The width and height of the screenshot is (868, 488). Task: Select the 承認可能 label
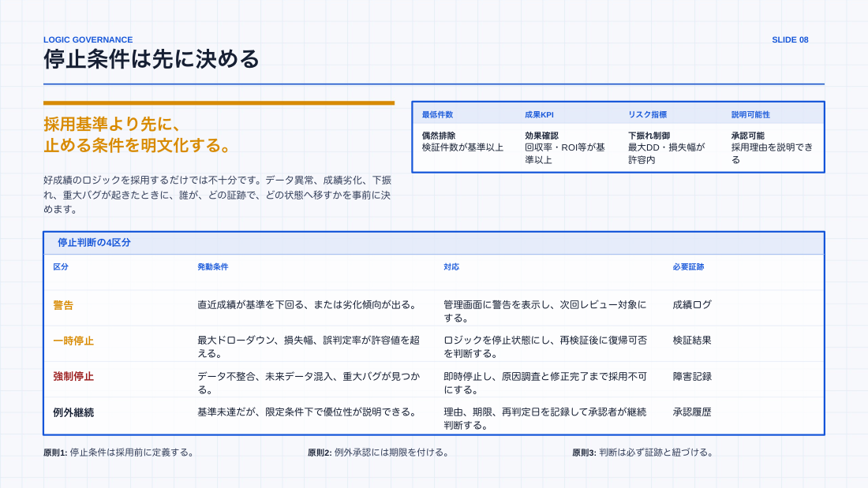[748, 136]
